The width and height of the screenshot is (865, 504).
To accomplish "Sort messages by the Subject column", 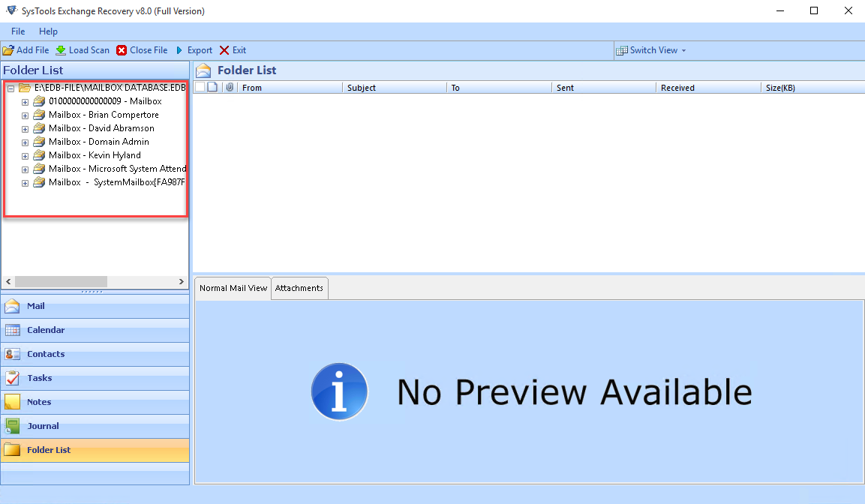I will point(362,88).
